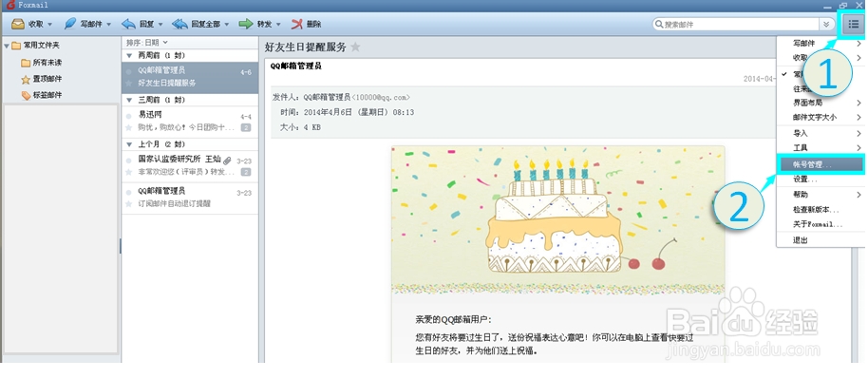Toggle star on 国家认监委研究所 mail
The height and width of the screenshot is (379, 868).
pyautogui.click(x=129, y=172)
